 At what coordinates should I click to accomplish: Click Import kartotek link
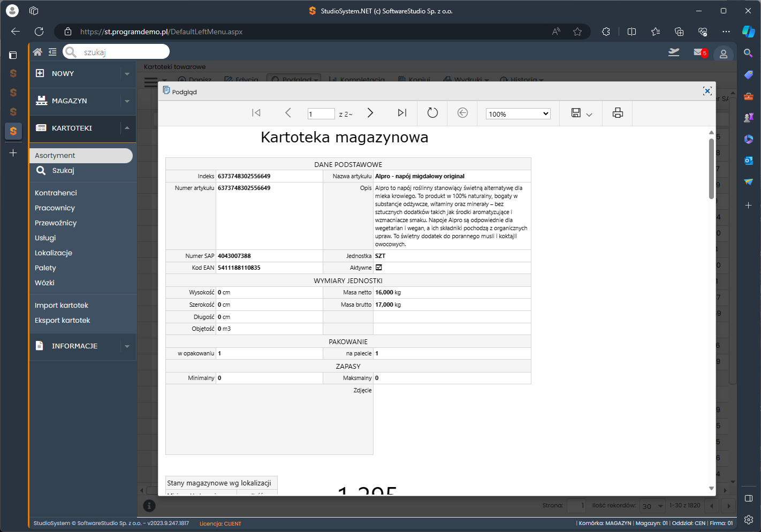coord(62,305)
